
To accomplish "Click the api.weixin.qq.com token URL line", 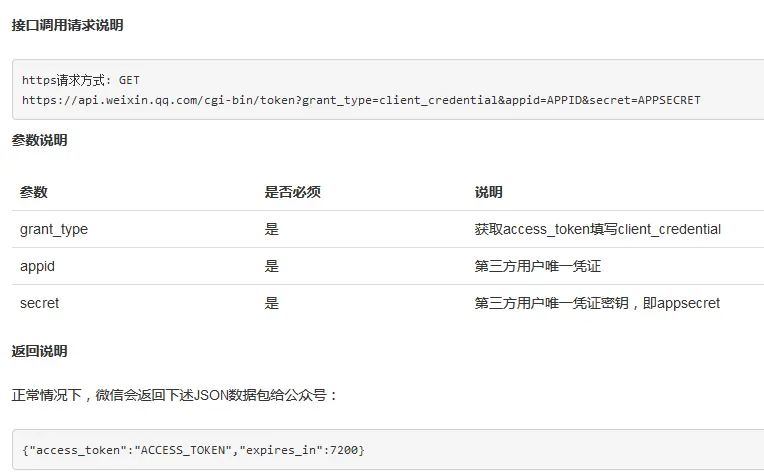I will point(361,100).
